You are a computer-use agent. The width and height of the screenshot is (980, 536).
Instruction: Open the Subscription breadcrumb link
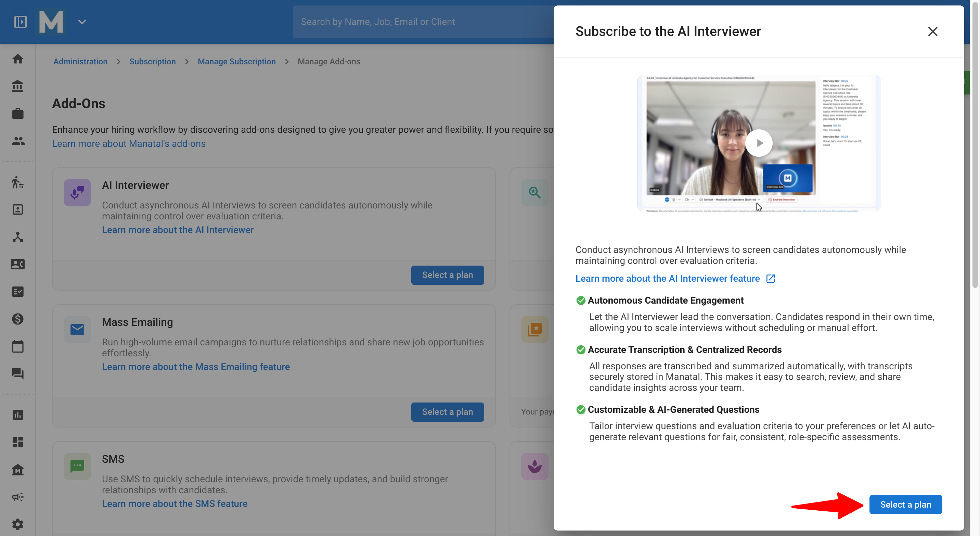(x=152, y=61)
